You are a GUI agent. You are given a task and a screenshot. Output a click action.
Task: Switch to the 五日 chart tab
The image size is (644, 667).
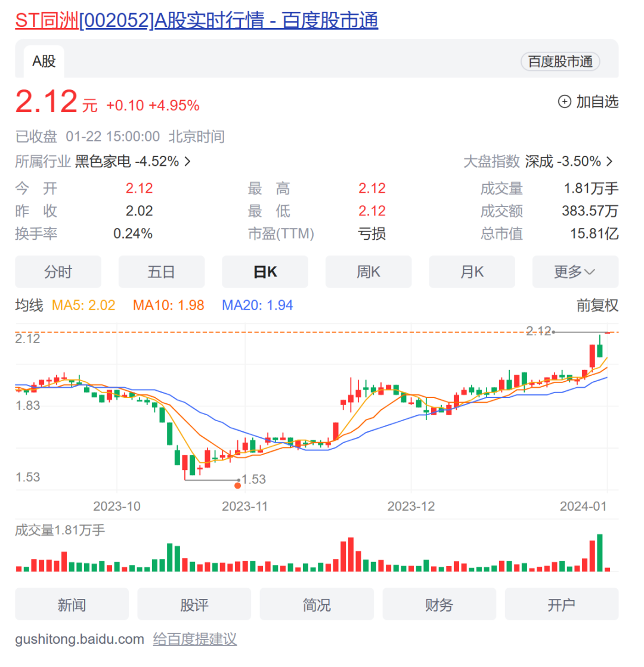click(x=162, y=272)
